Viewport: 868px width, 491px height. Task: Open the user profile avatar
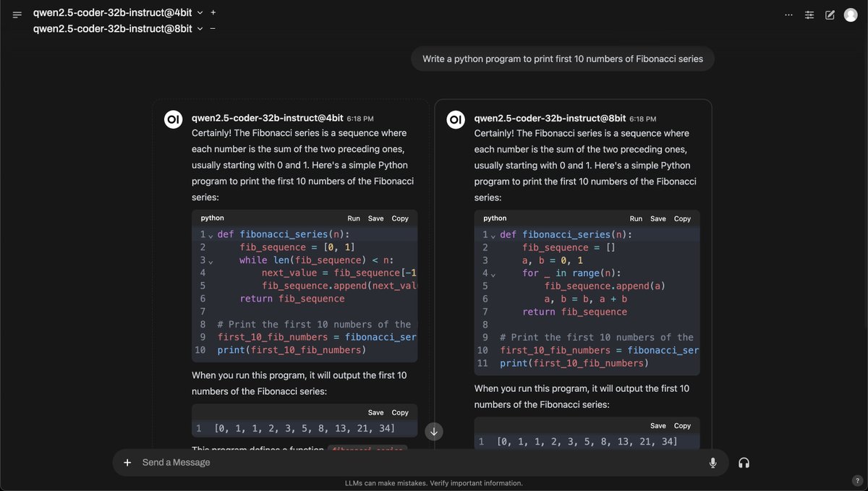coord(851,14)
